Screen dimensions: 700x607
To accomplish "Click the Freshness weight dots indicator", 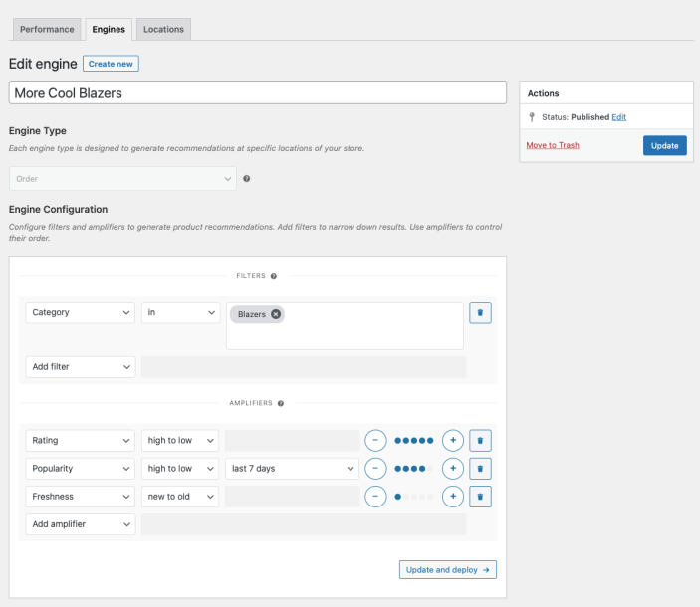I will click(x=414, y=497).
